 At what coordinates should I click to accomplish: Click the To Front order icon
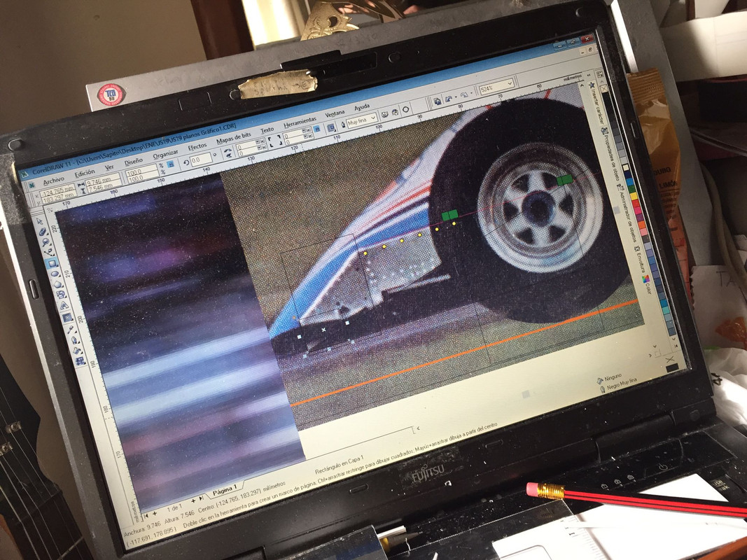coord(385,114)
